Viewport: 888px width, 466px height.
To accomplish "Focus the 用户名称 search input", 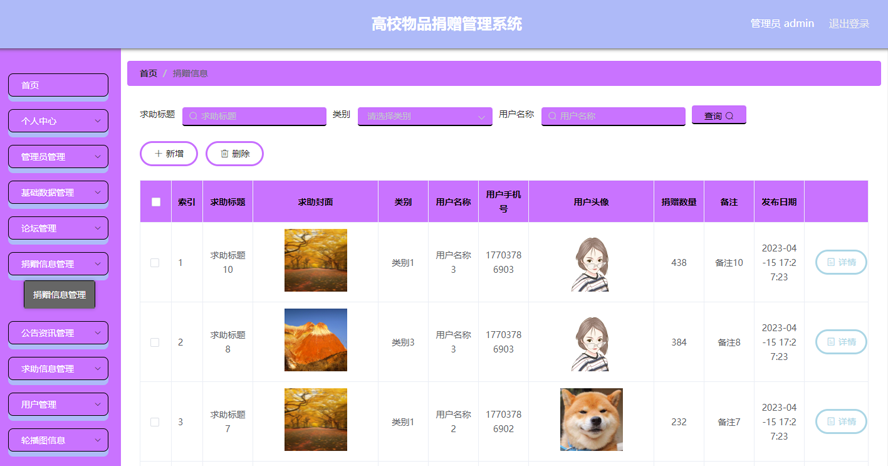I will (x=613, y=116).
